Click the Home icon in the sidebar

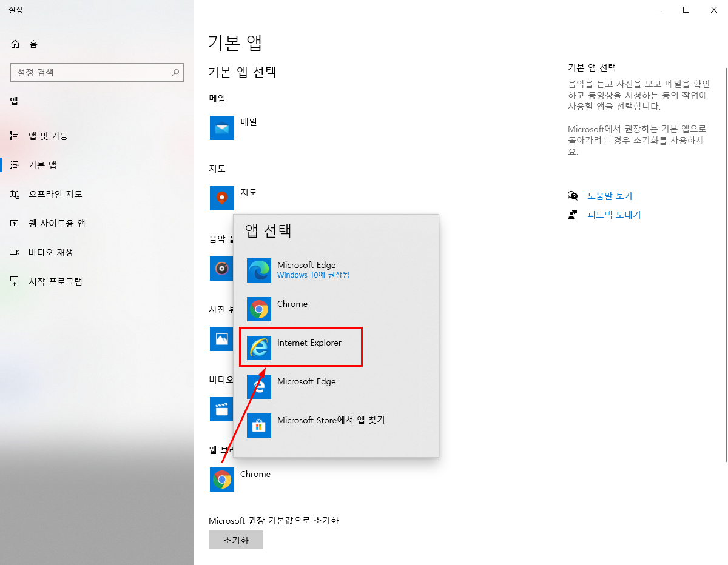[x=15, y=44]
